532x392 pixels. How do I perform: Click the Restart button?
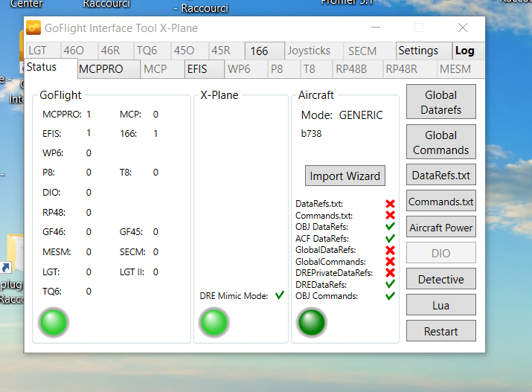441,330
